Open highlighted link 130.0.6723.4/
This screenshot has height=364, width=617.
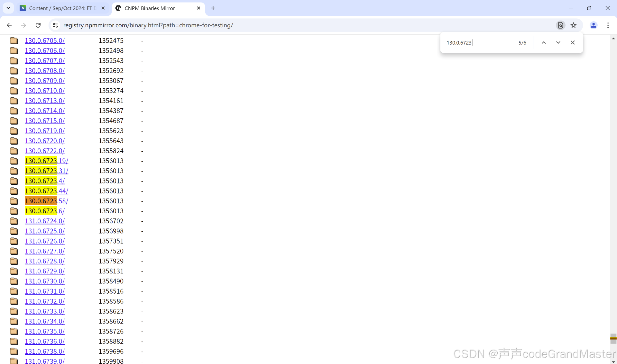[x=45, y=181]
